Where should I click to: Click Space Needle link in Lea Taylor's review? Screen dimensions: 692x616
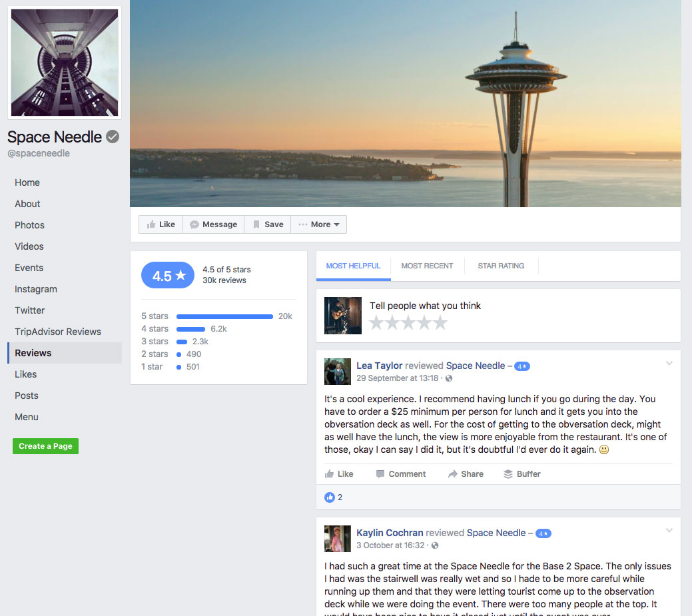pos(476,366)
